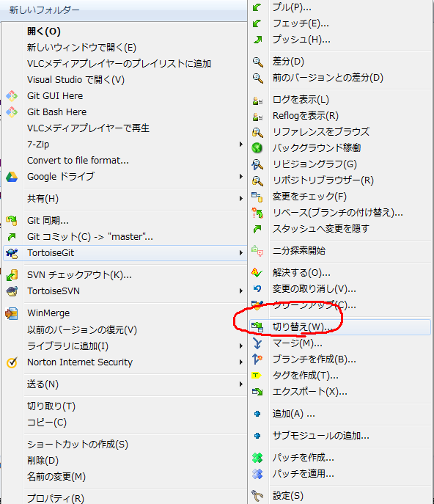Screen dimensions: 434x504
Task: Choose 切り替え(W)... in TortoiseGit submenu
Action: pos(340,327)
